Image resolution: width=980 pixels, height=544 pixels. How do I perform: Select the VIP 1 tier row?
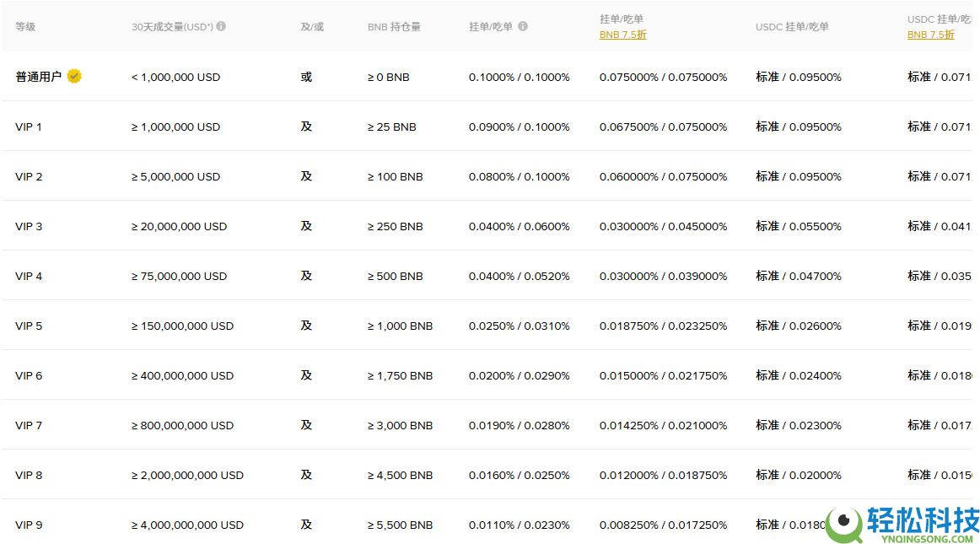(x=29, y=127)
